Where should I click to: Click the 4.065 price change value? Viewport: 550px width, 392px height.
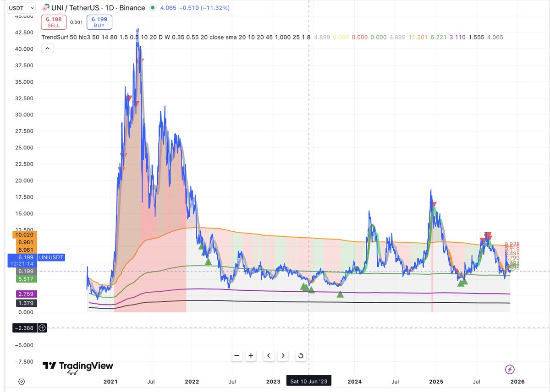pyautogui.click(x=167, y=8)
